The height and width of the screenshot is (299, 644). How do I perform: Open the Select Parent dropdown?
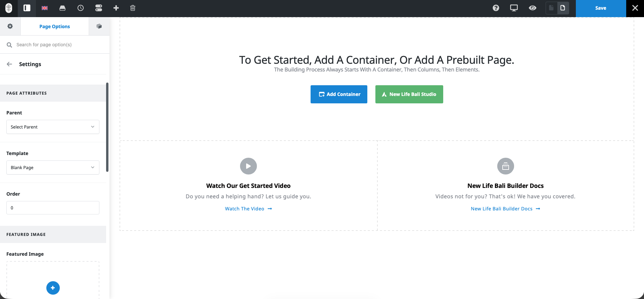pos(53,127)
